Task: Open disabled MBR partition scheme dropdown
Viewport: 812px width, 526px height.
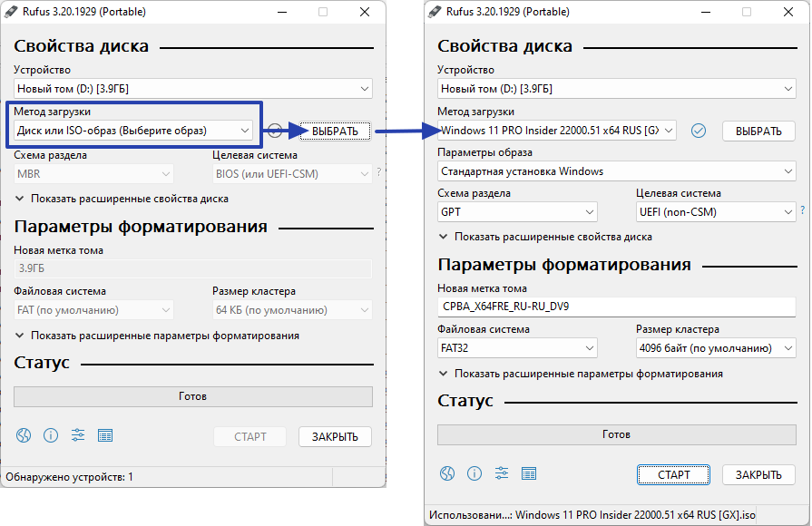Action: tap(93, 174)
